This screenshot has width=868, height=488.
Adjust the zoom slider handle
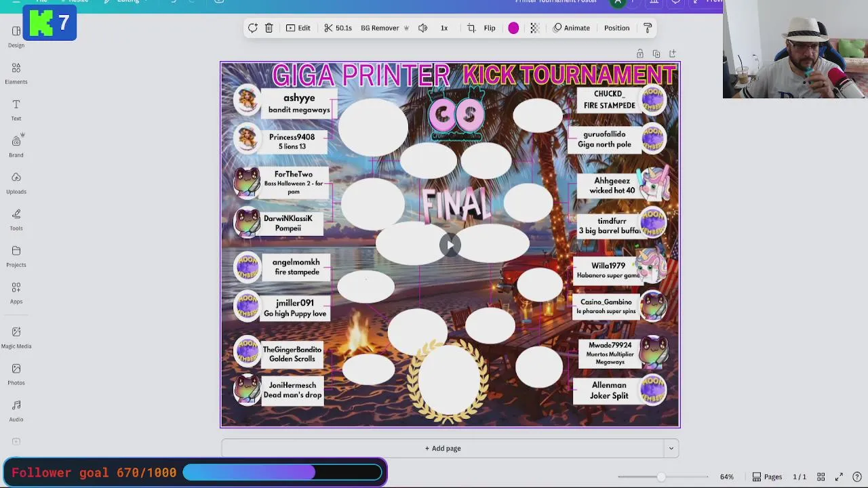661,477
